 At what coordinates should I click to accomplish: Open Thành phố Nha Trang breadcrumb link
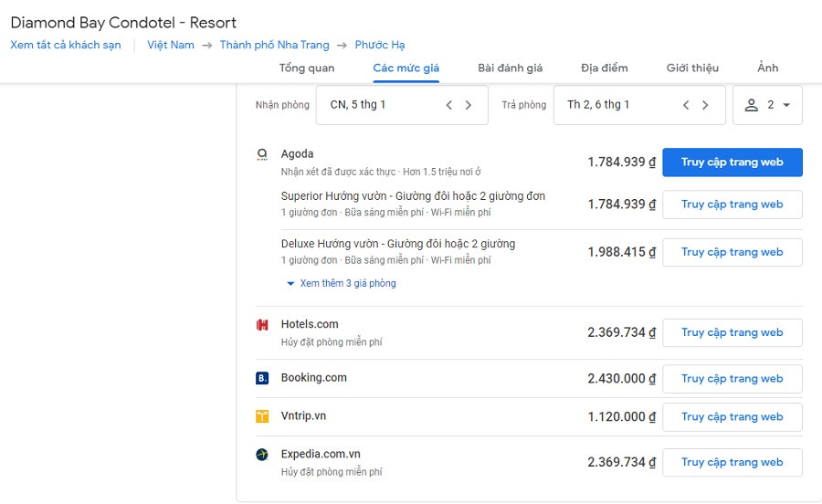click(x=274, y=45)
